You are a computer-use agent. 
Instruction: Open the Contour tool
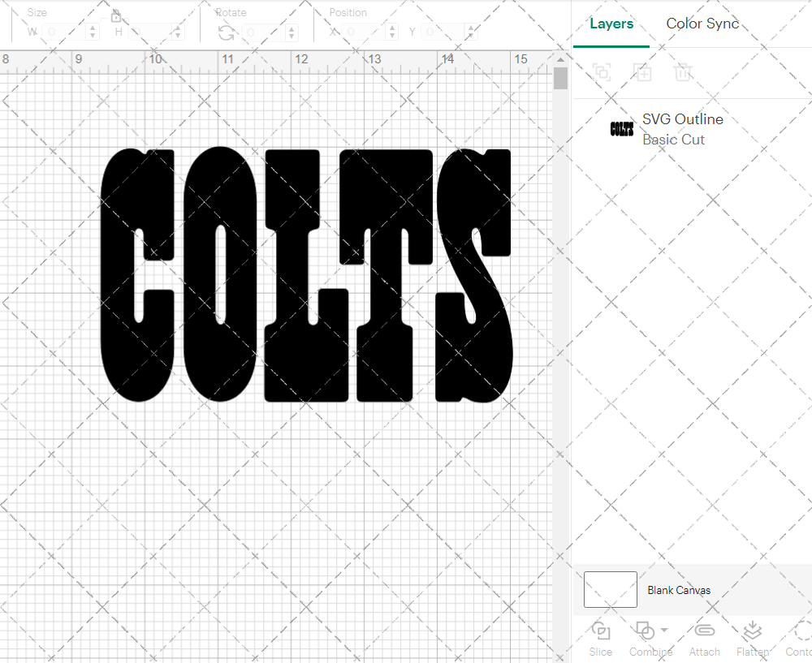pyautogui.click(x=800, y=639)
